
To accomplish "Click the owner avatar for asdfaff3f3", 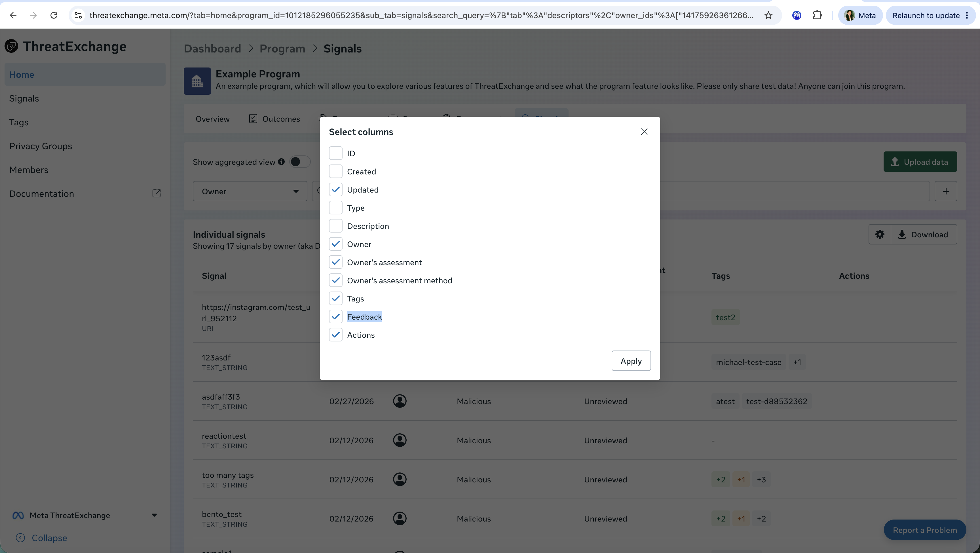I will pyautogui.click(x=400, y=401).
